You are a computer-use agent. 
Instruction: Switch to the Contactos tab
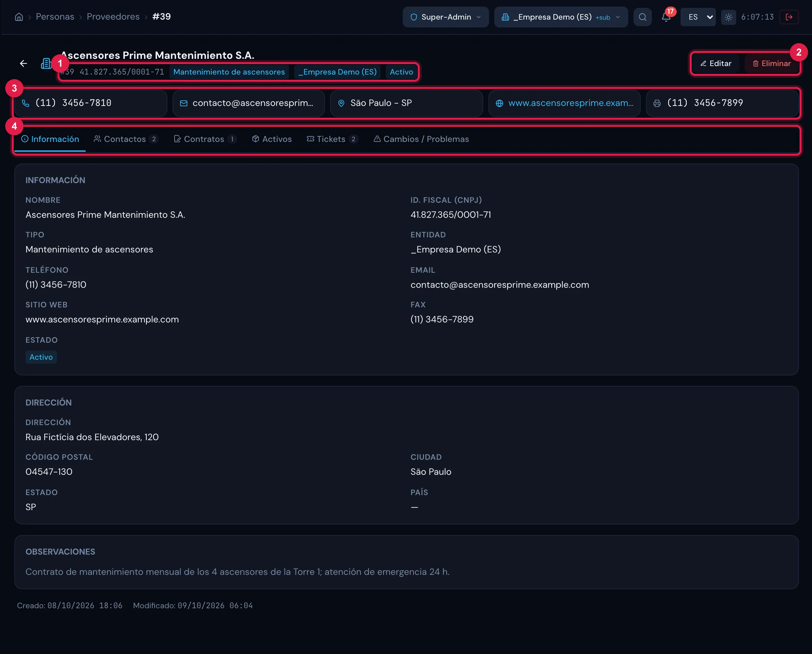click(x=126, y=139)
